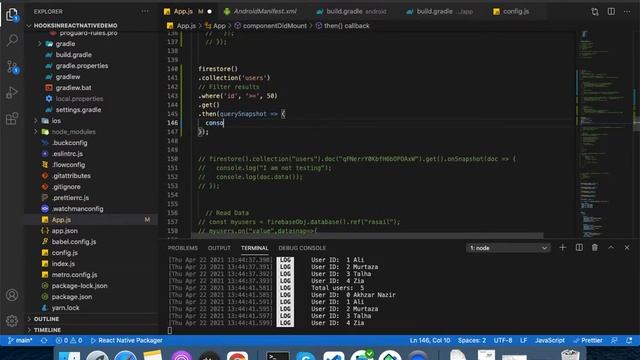Click Ln 146, Col 10 position indicator
The width and height of the screenshot is (640, 360).
[430, 340]
